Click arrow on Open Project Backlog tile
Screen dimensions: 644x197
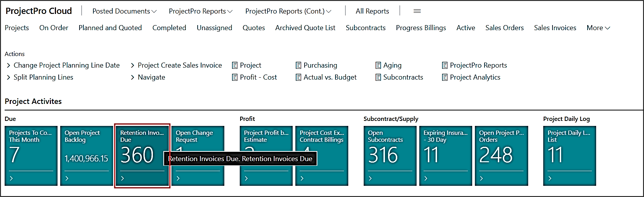coord(67,178)
